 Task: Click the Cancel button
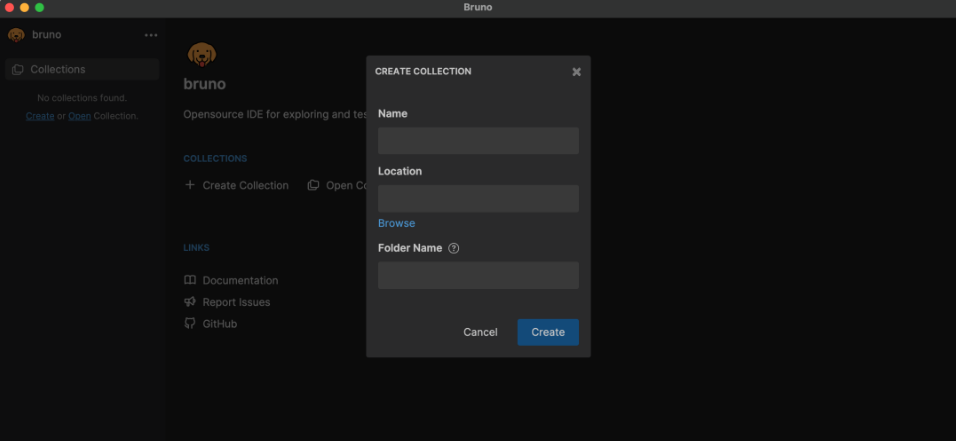[480, 332]
